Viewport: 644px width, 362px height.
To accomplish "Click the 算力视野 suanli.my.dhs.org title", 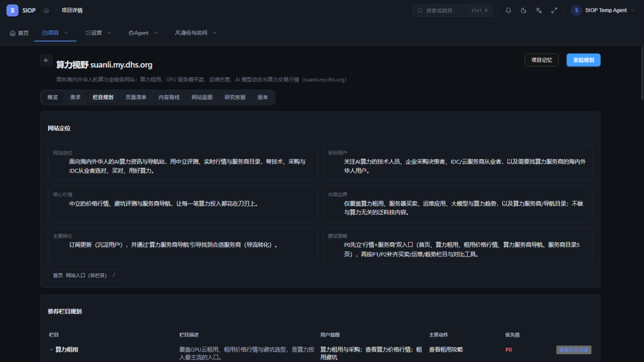I will pyautogui.click(x=104, y=65).
